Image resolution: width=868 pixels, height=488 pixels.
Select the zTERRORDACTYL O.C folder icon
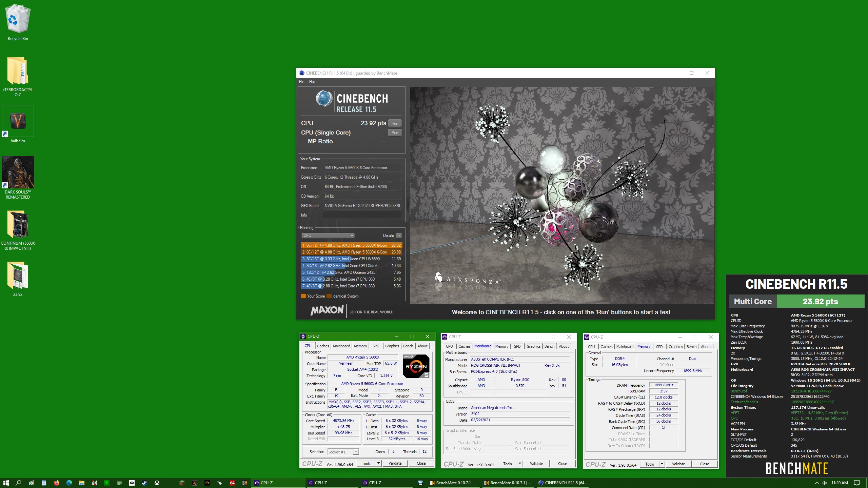[x=18, y=77]
